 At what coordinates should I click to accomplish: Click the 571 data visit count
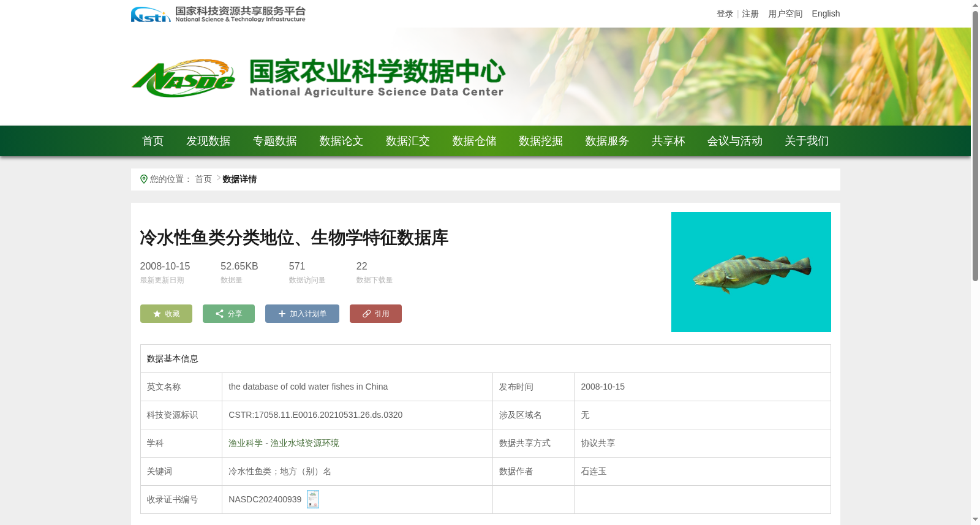[x=297, y=266]
